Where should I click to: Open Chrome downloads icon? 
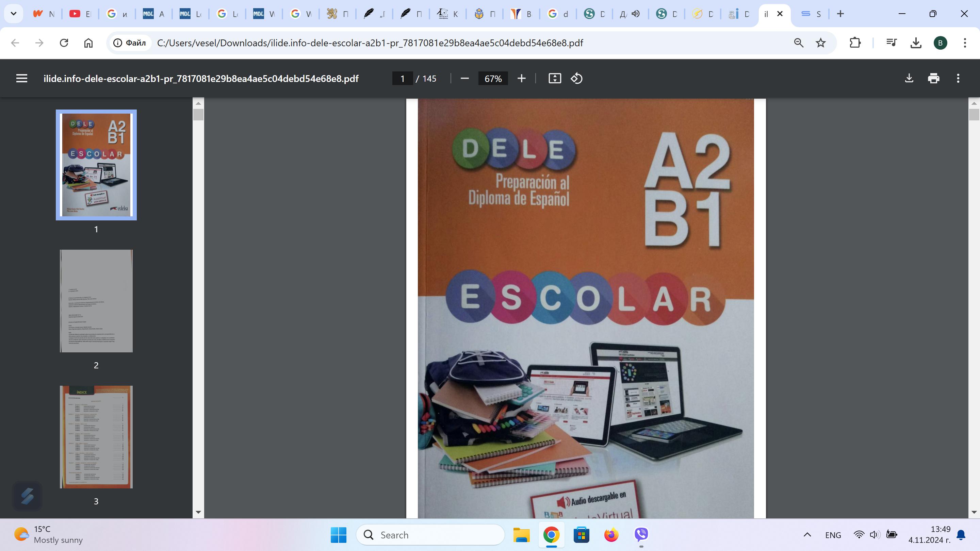click(x=916, y=43)
